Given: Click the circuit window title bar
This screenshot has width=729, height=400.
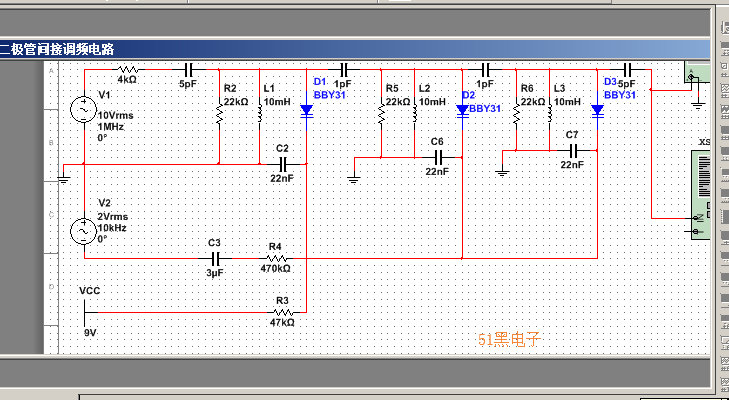Looking at the screenshot, I should click(x=355, y=49).
